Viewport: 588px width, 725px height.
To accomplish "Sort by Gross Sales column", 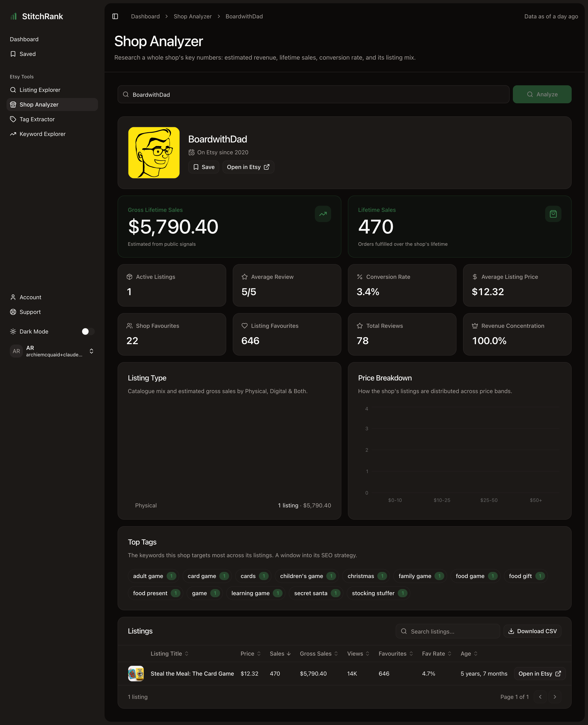I will pos(319,654).
